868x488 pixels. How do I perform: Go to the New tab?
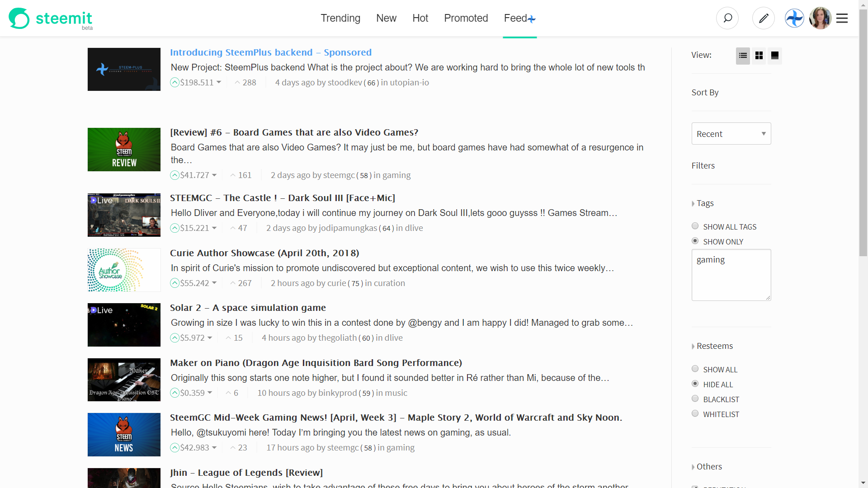point(386,18)
